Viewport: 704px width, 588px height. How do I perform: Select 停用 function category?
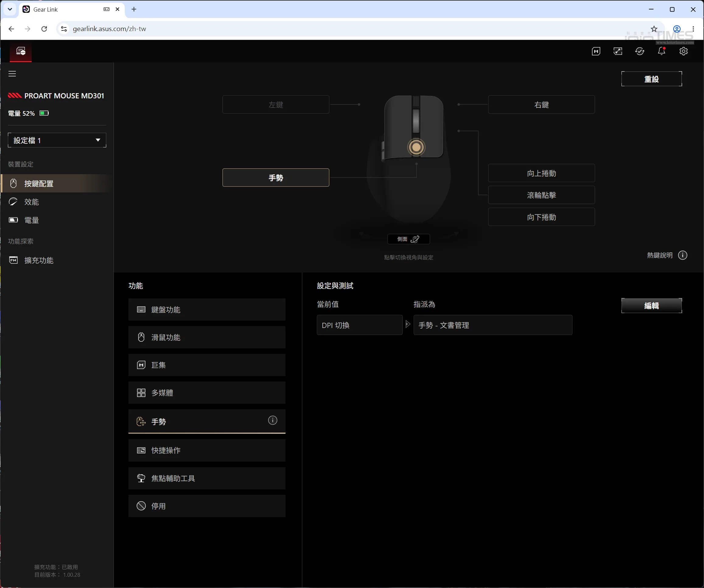tap(207, 506)
